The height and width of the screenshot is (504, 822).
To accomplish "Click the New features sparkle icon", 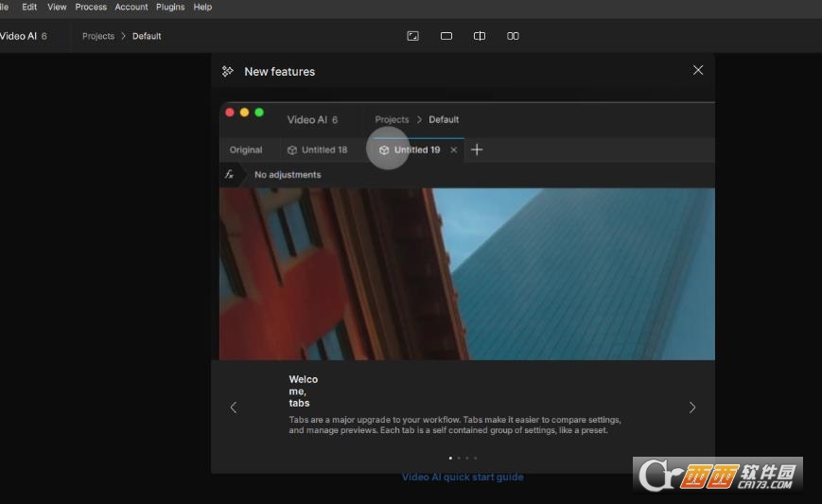I will point(228,71).
